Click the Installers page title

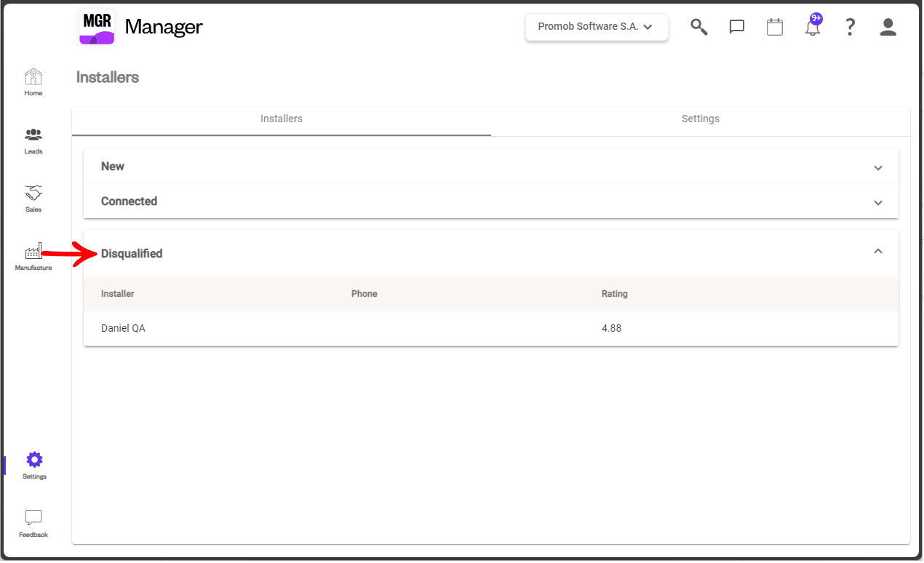click(108, 77)
